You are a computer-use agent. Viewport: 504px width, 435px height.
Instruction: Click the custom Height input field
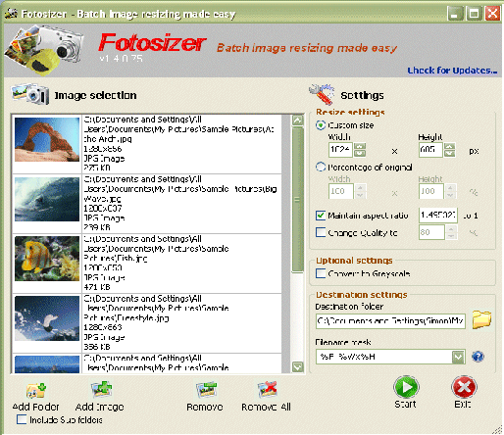pyautogui.click(x=430, y=150)
